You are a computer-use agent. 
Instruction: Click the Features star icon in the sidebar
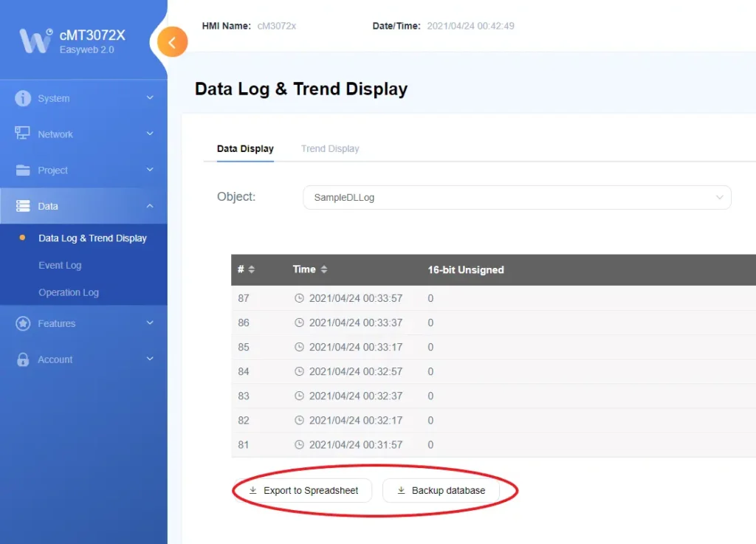pos(23,323)
